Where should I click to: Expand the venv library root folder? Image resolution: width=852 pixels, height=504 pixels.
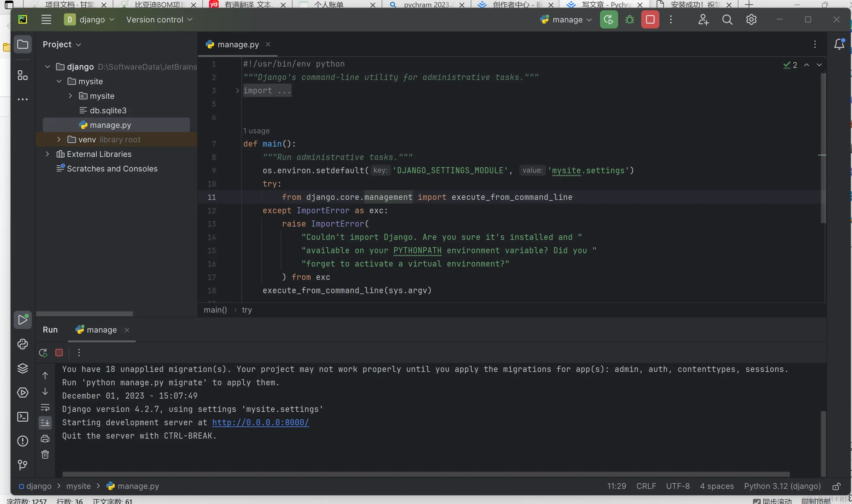coord(59,140)
